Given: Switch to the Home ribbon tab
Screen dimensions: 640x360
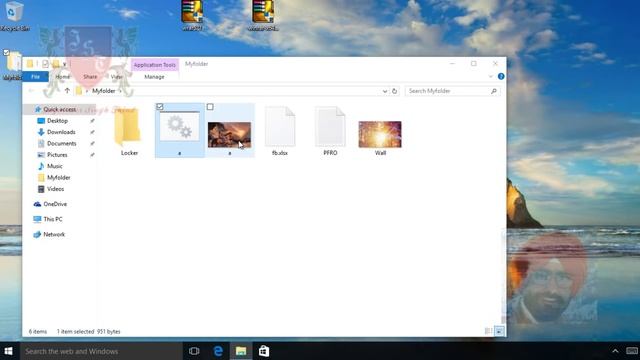Looking at the screenshot, I should (x=62, y=77).
